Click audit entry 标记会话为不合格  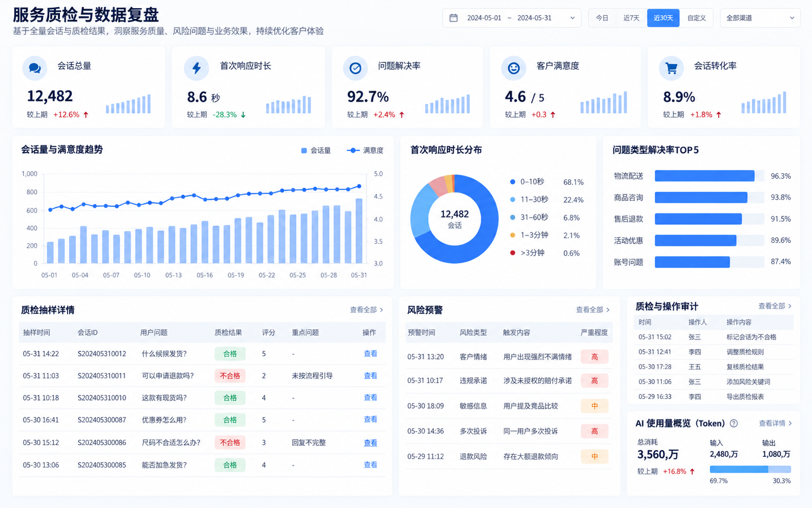[x=751, y=337]
